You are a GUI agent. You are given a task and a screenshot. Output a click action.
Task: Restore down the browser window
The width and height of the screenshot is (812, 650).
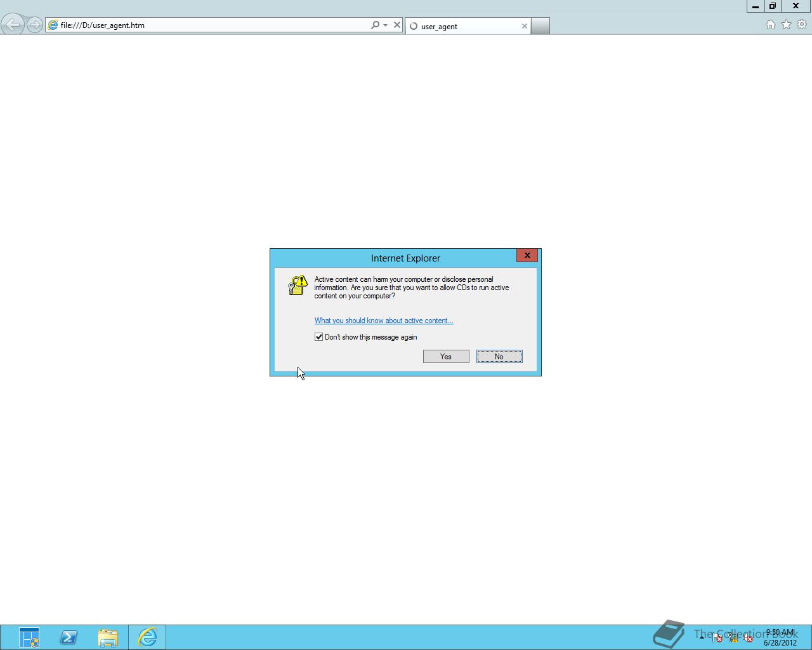(x=773, y=6)
